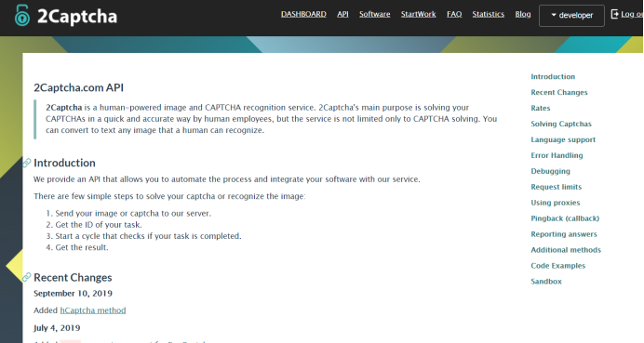Open StartWork in the top navigation

[x=418, y=14]
